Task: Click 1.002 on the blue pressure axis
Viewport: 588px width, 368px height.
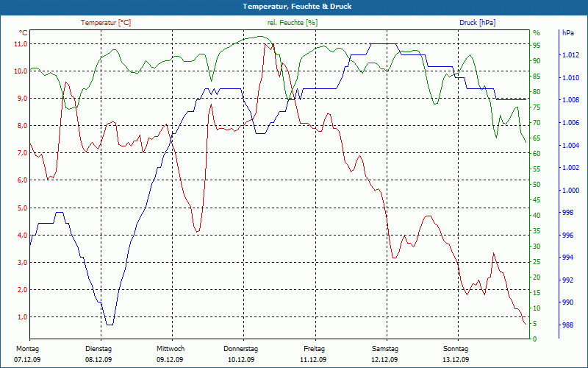Action: click(x=571, y=168)
